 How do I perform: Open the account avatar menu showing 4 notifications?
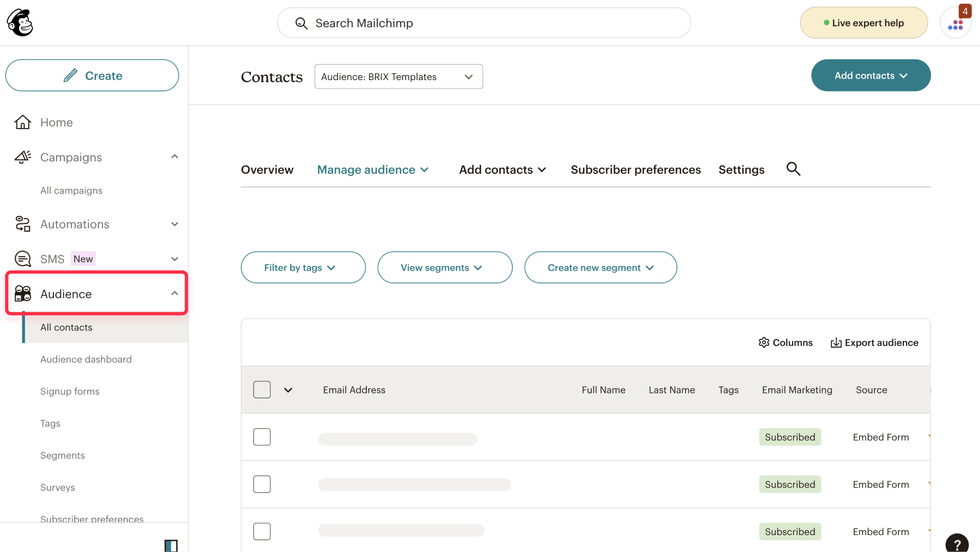pos(955,23)
